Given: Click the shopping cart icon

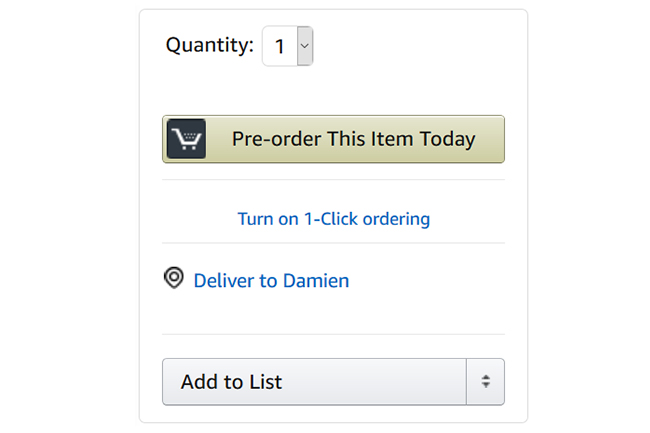Looking at the screenshot, I should (x=186, y=139).
